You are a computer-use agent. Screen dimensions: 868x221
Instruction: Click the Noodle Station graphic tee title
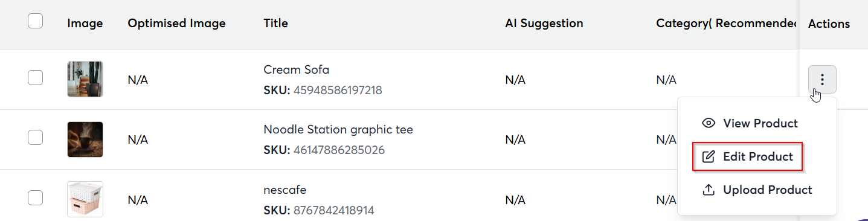pos(338,129)
